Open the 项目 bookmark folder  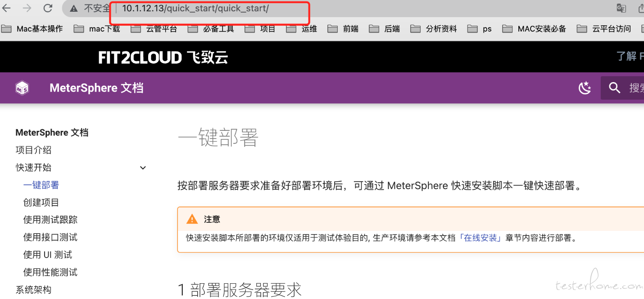pyautogui.click(x=260, y=29)
